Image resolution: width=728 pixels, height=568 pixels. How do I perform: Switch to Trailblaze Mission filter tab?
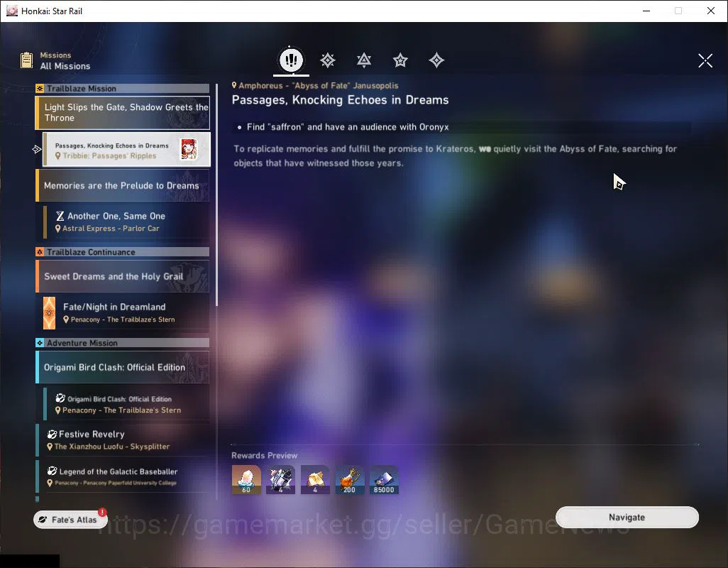328,60
